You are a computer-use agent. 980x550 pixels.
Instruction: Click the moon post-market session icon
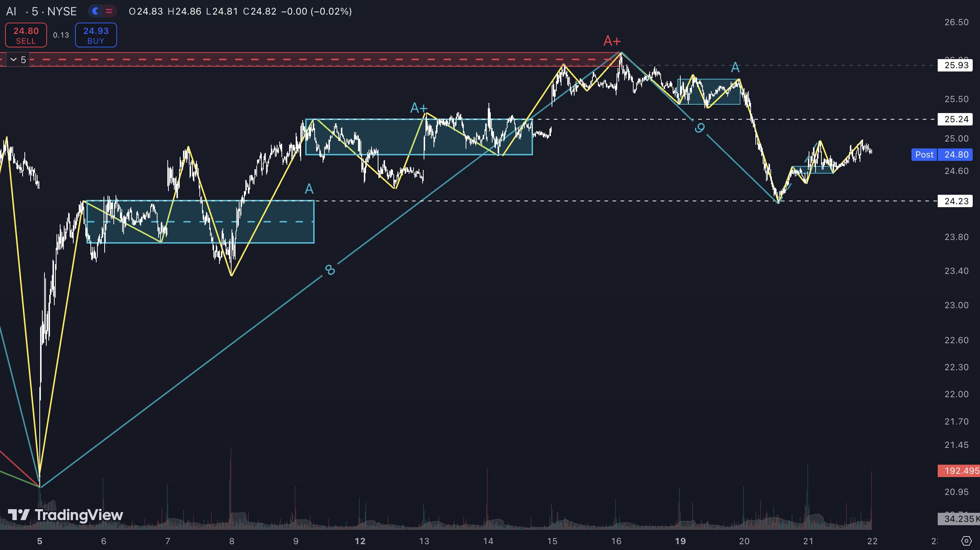[x=96, y=11]
